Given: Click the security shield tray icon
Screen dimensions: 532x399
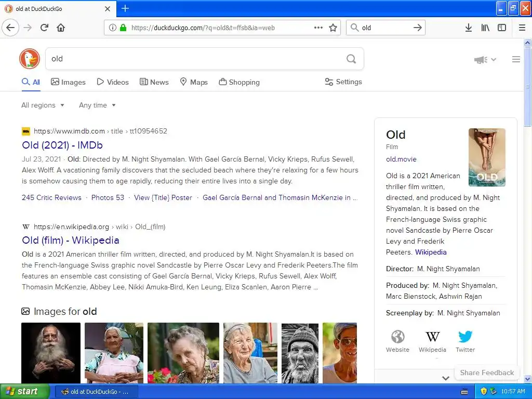Looking at the screenshot, I should point(484,392).
